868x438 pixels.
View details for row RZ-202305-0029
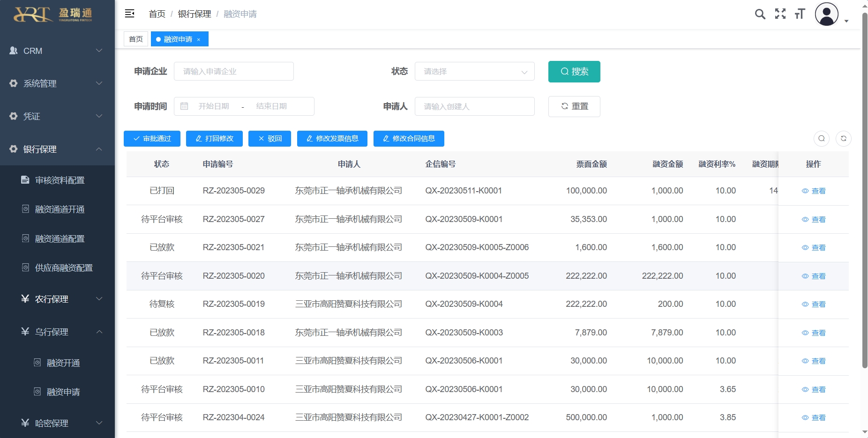814,191
